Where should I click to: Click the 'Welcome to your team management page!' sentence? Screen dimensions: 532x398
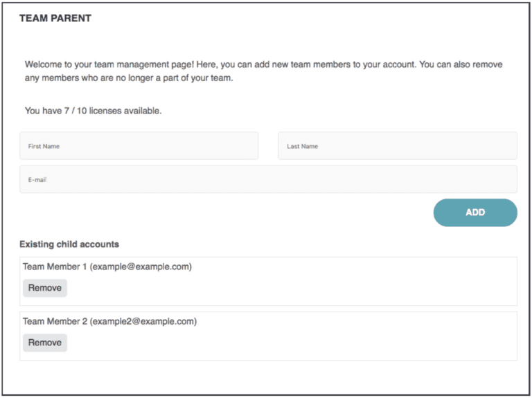[x=109, y=64]
